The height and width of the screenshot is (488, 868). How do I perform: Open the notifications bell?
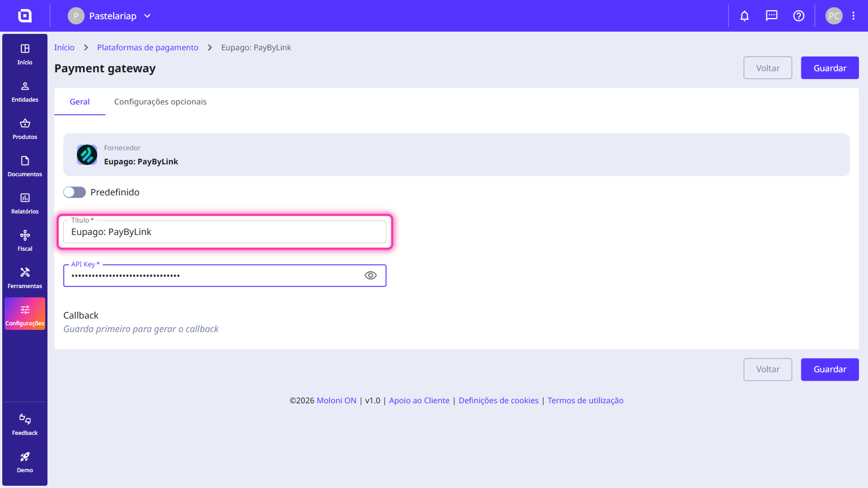(x=745, y=16)
